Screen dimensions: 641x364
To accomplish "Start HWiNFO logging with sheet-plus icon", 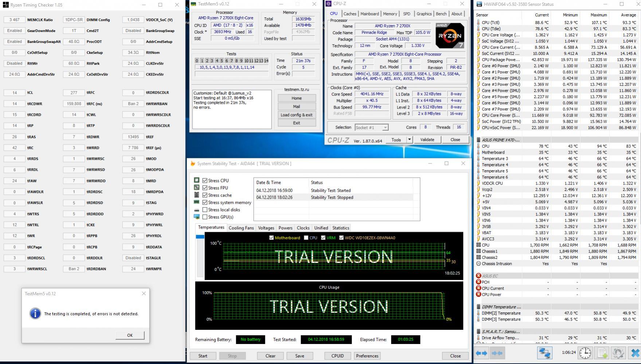I will pyautogui.click(x=602, y=353).
